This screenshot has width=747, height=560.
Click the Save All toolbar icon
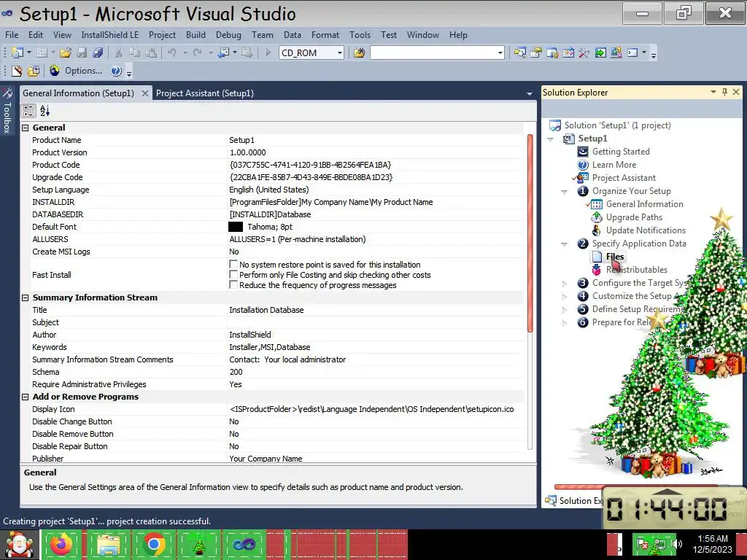(98, 52)
